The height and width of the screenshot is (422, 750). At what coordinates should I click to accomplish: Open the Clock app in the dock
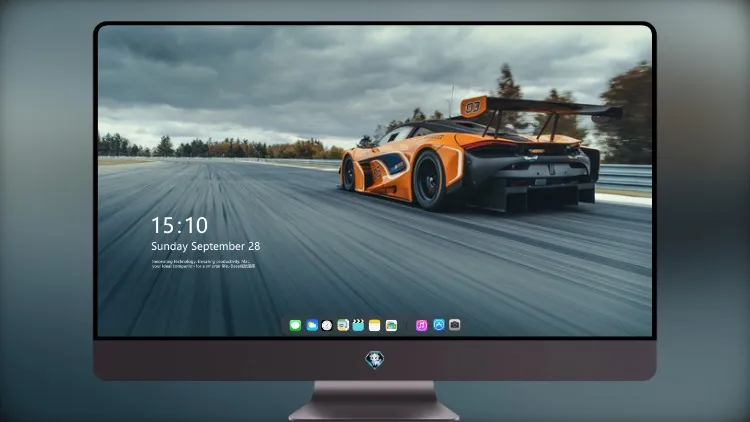[x=327, y=325]
